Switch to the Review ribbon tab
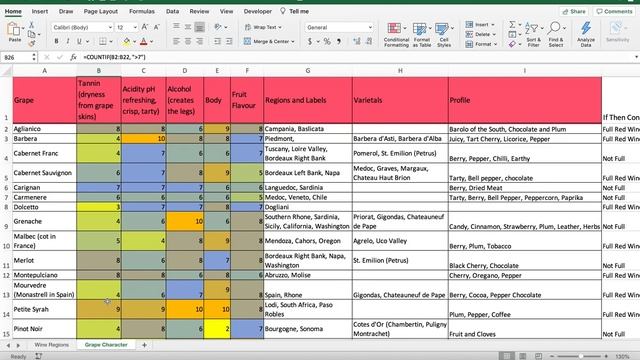 tap(199, 11)
